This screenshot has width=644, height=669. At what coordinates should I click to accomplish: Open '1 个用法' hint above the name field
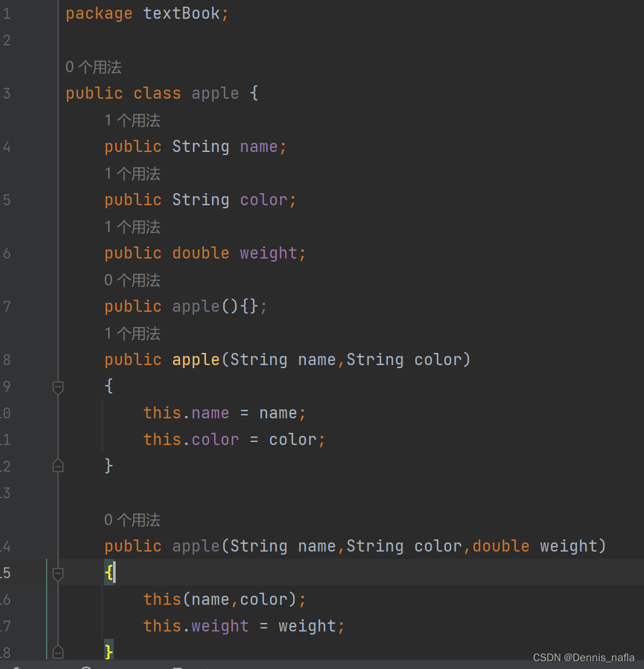(x=132, y=120)
